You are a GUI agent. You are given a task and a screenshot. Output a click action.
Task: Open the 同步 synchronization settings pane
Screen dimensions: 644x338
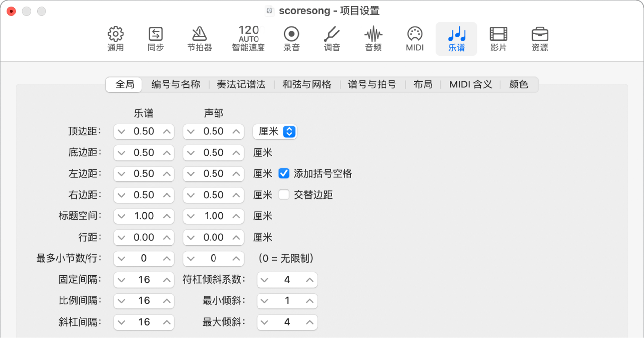[156, 39]
